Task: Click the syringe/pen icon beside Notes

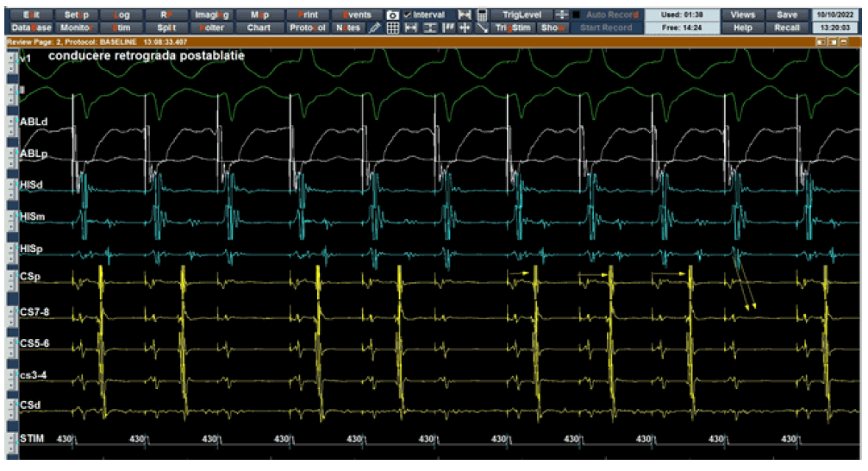Action: [375, 28]
